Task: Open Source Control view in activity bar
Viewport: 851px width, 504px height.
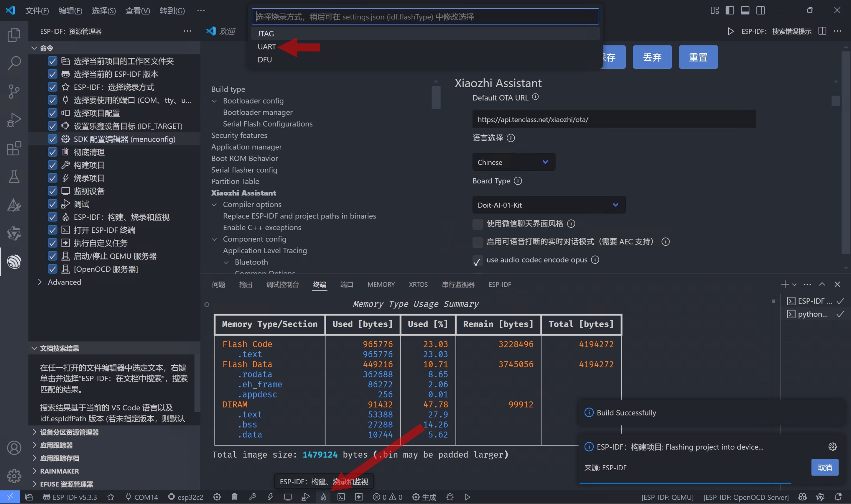Action: pyautogui.click(x=14, y=92)
